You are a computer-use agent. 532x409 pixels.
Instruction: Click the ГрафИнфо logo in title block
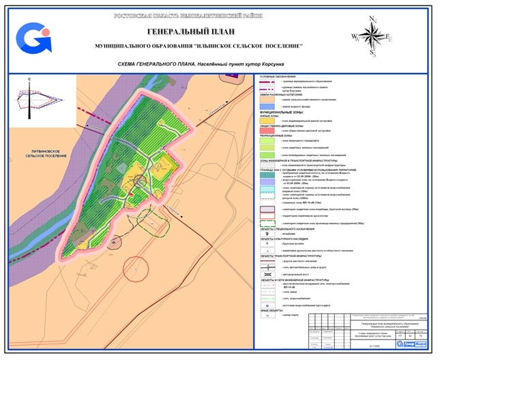click(411, 344)
